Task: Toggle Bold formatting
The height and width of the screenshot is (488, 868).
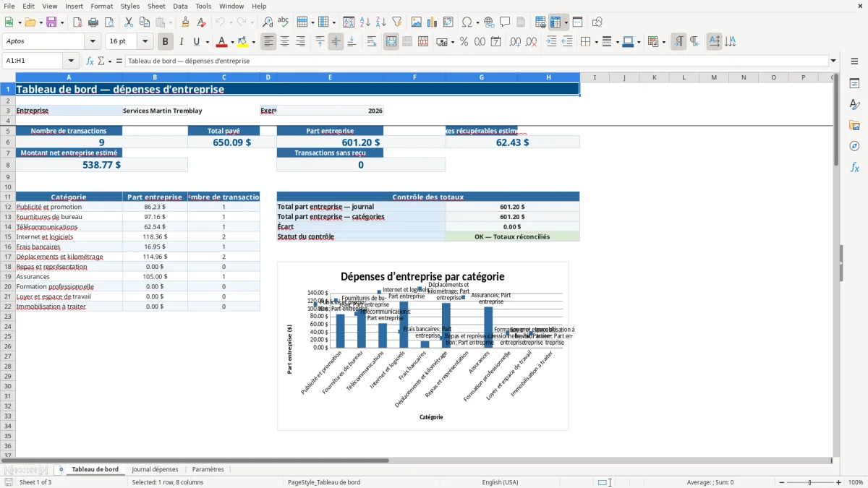Action: click(x=166, y=42)
